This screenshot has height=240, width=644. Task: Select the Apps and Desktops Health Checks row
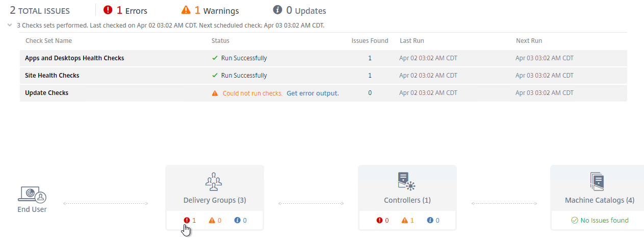point(323,58)
